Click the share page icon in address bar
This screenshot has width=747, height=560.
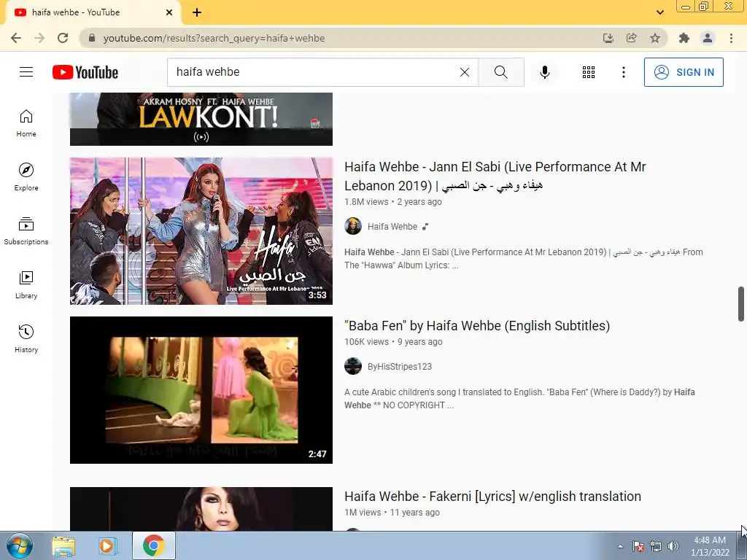[x=632, y=38]
